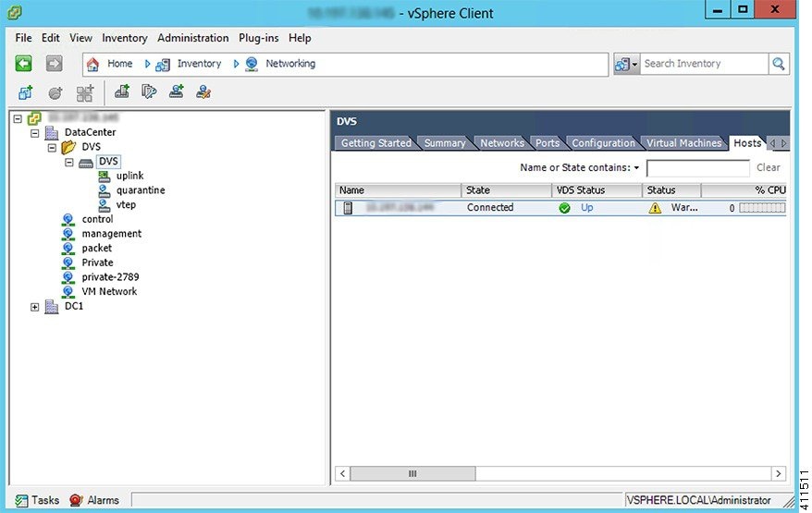Collapse the DataCenter tree node
This screenshot has width=812, height=513.
point(35,133)
